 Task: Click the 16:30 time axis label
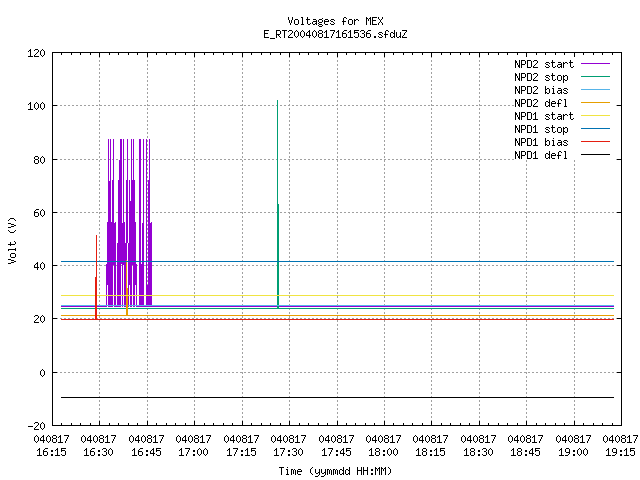pyautogui.click(x=98, y=452)
